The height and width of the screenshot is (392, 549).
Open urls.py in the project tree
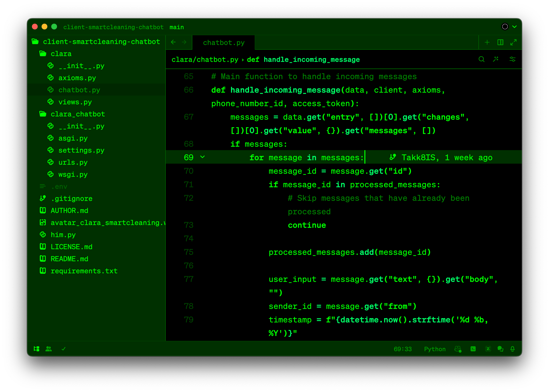96,162
